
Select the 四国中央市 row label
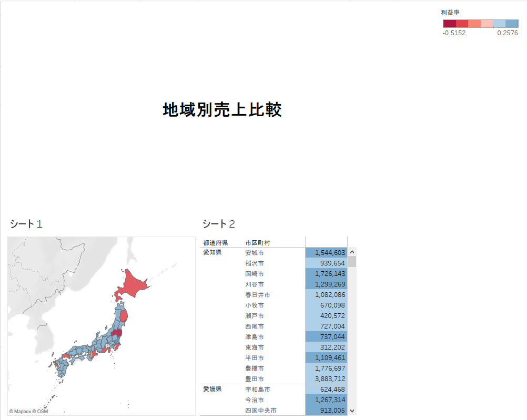(261, 411)
